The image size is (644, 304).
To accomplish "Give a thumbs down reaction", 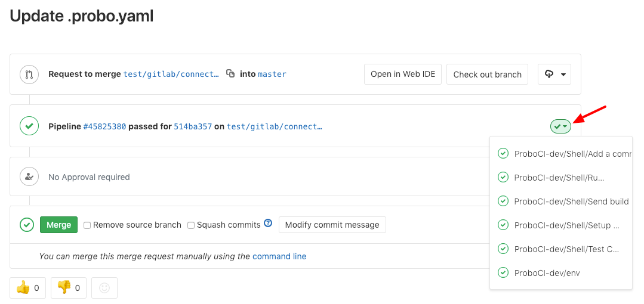I will point(69,288).
